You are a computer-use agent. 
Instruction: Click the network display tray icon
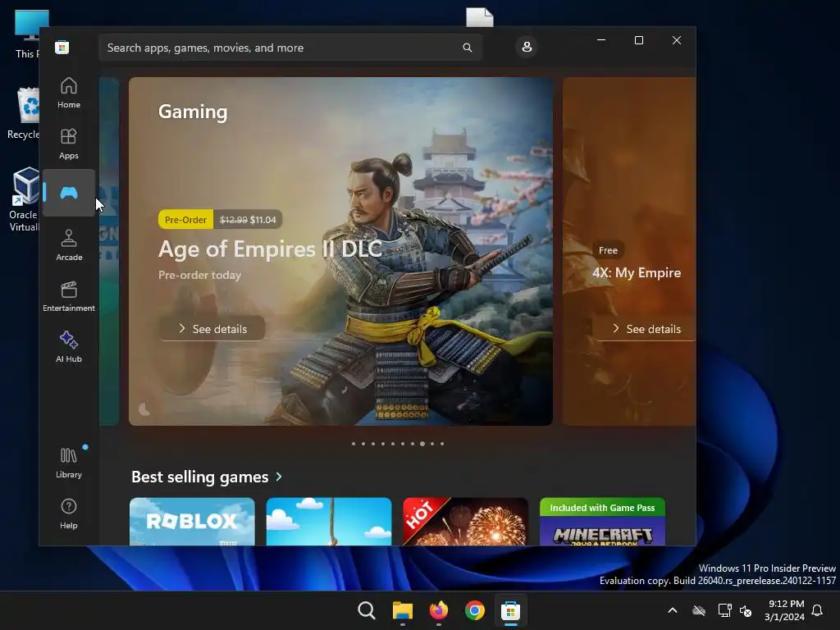[725, 610]
